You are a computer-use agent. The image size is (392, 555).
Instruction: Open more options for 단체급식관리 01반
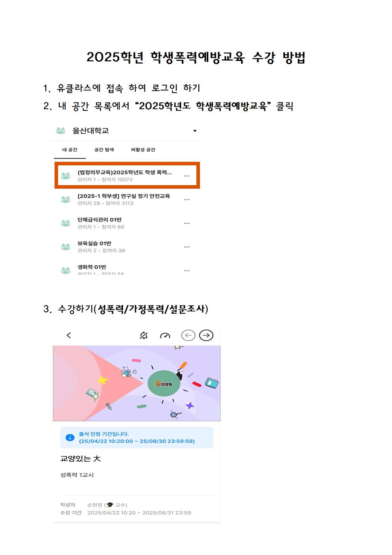(187, 223)
